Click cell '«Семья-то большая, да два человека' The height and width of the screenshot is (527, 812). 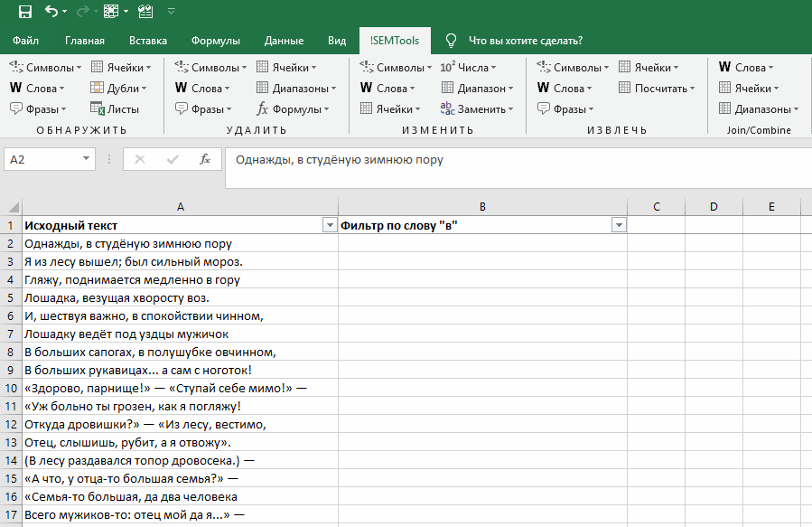181,497
